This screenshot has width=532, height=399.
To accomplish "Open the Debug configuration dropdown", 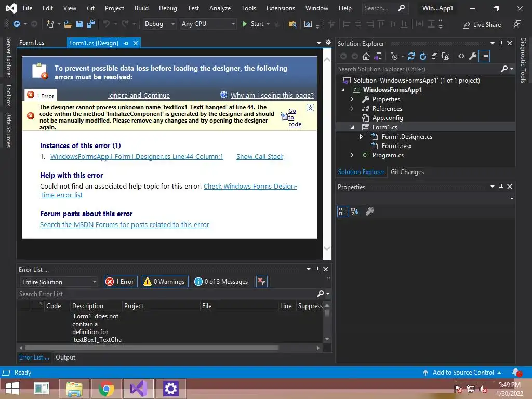I will click(x=159, y=24).
